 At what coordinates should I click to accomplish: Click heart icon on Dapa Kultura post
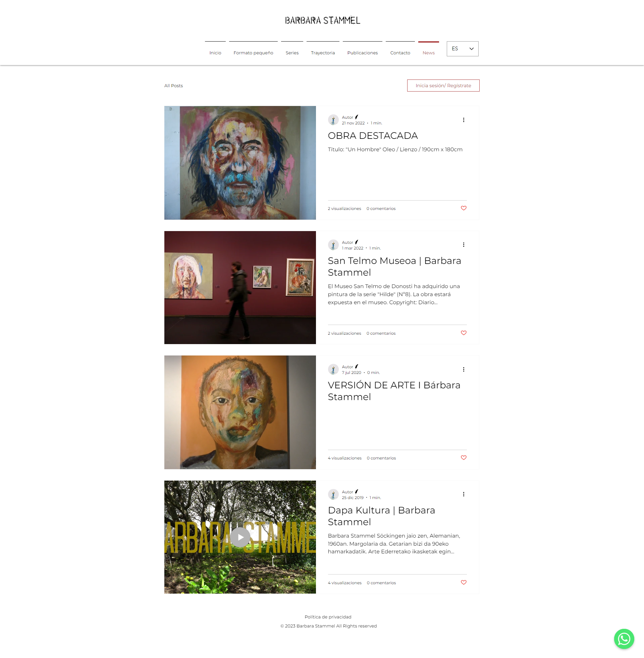[x=464, y=583]
